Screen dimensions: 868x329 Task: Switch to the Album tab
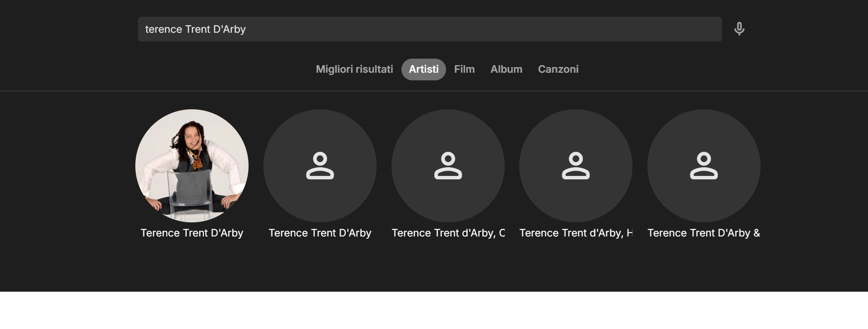pyautogui.click(x=506, y=69)
